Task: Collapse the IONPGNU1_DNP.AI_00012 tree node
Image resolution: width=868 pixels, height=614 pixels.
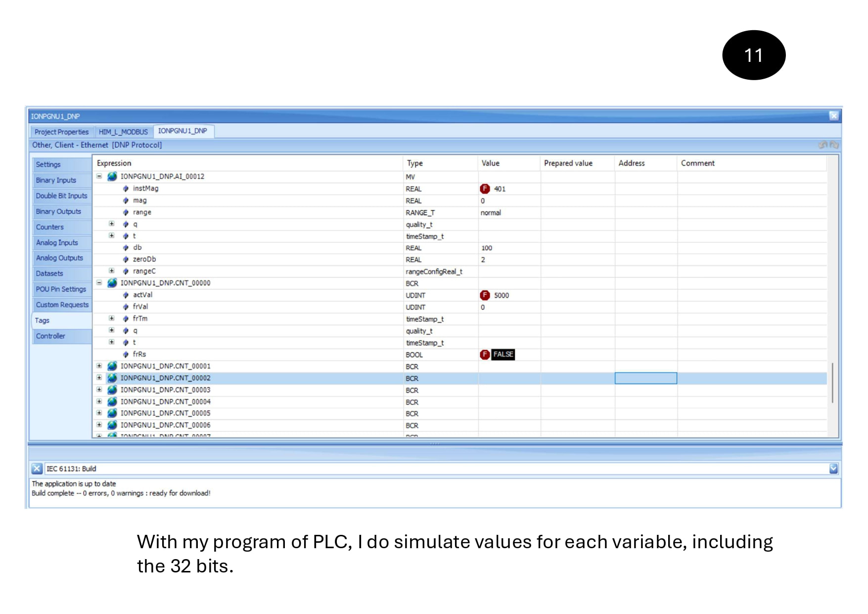Action: [x=99, y=177]
